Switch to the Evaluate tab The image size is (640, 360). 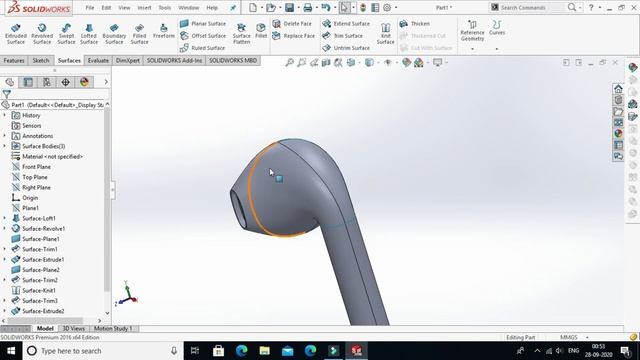pos(98,60)
